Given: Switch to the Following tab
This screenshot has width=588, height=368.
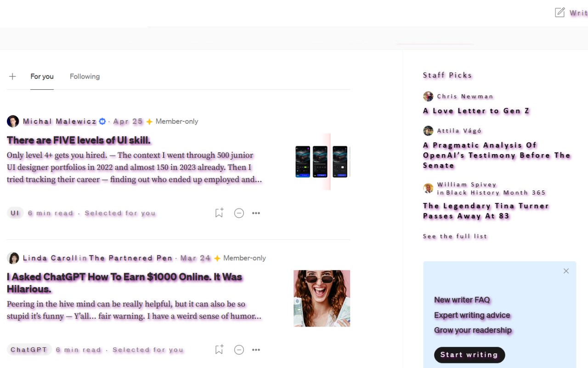Looking at the screenshot, I should [x=85, y=76].
